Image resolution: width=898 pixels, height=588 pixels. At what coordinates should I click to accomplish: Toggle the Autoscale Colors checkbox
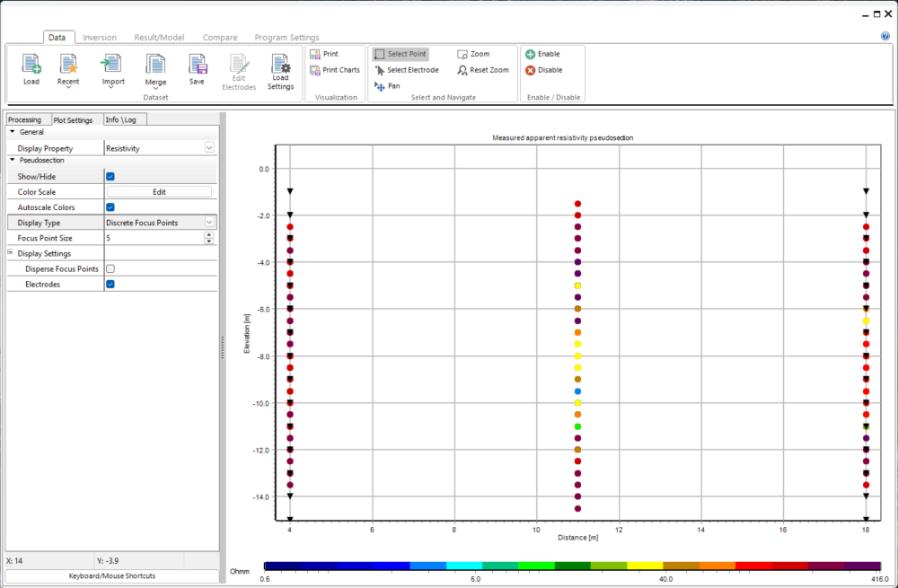tap(110, 207)
